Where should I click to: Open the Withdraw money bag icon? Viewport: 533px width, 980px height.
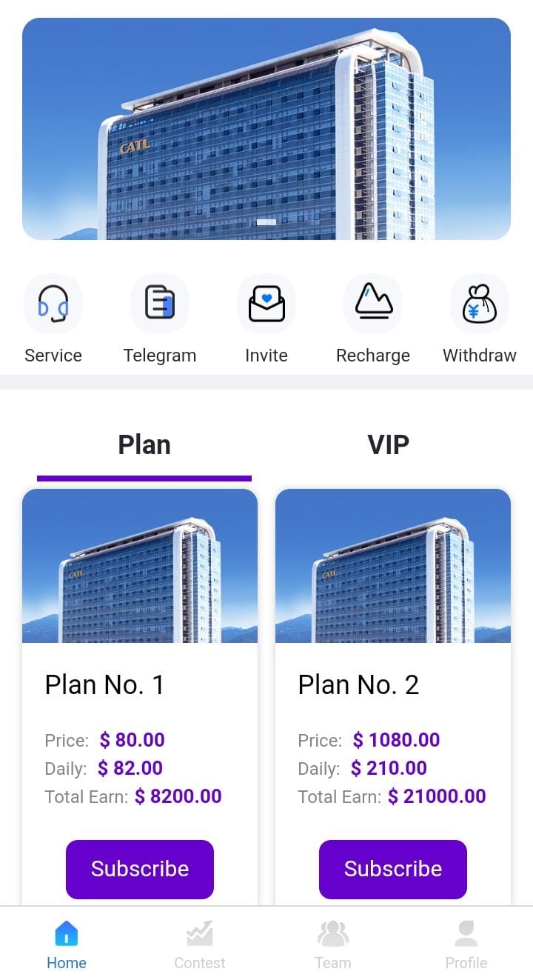(x=480, y=304)
